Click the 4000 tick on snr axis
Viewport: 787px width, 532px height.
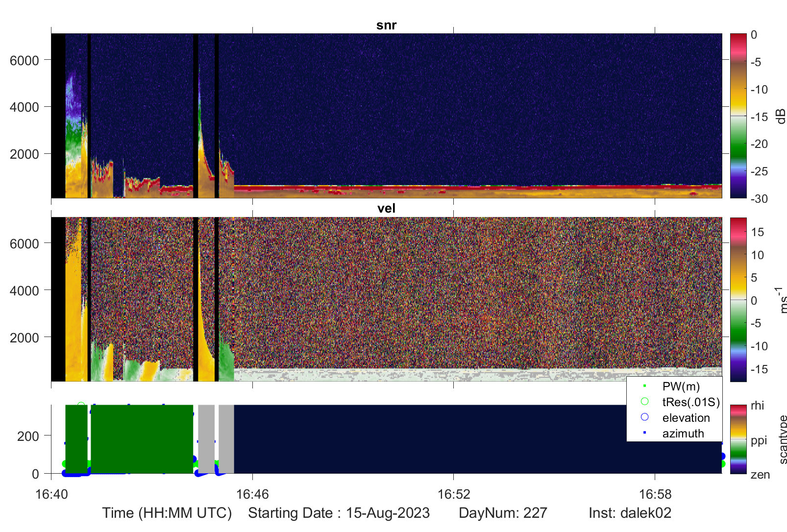[x=25, y=107]
